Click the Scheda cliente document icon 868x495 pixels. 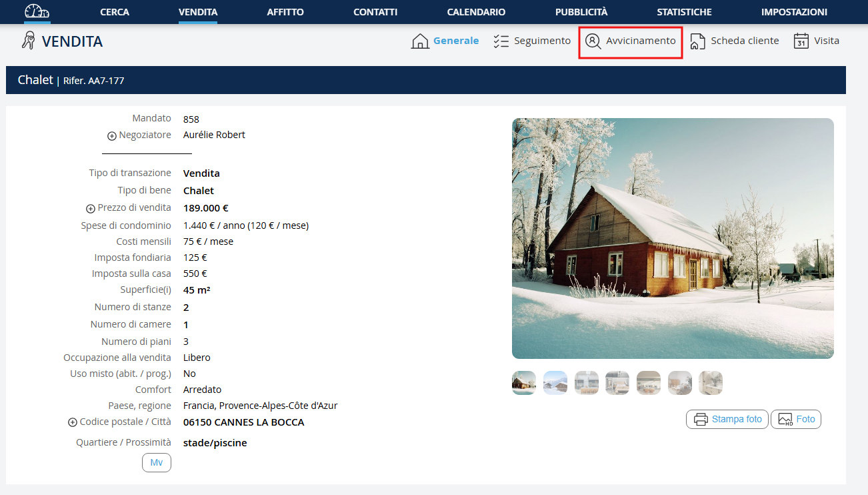[x=697, y=41]
